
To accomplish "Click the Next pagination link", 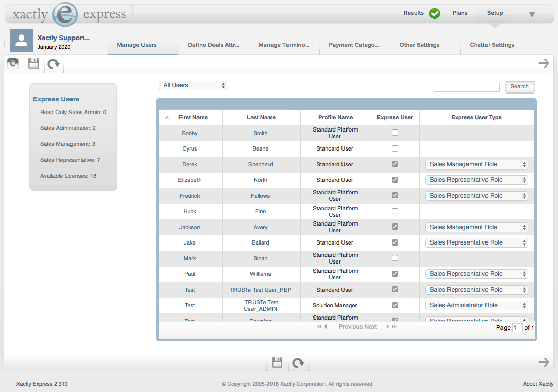I will pyautogui.click(x=370, y=327).
